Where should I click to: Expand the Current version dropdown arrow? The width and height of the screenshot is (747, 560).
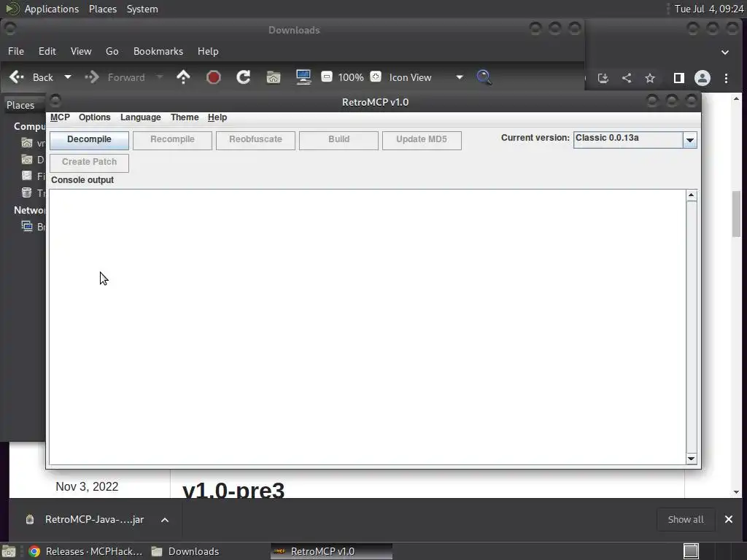(x=690, y=140)
